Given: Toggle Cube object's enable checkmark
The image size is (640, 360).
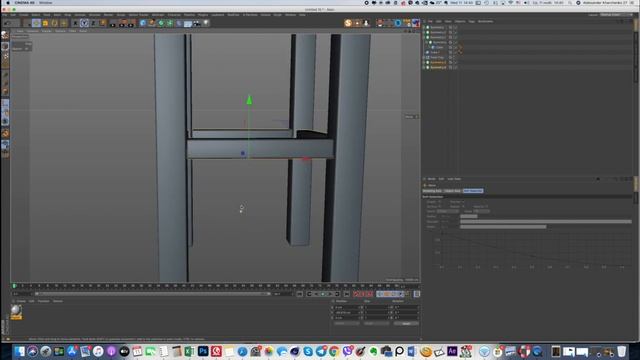Looking at the screenshot, I should coord(455,47).
